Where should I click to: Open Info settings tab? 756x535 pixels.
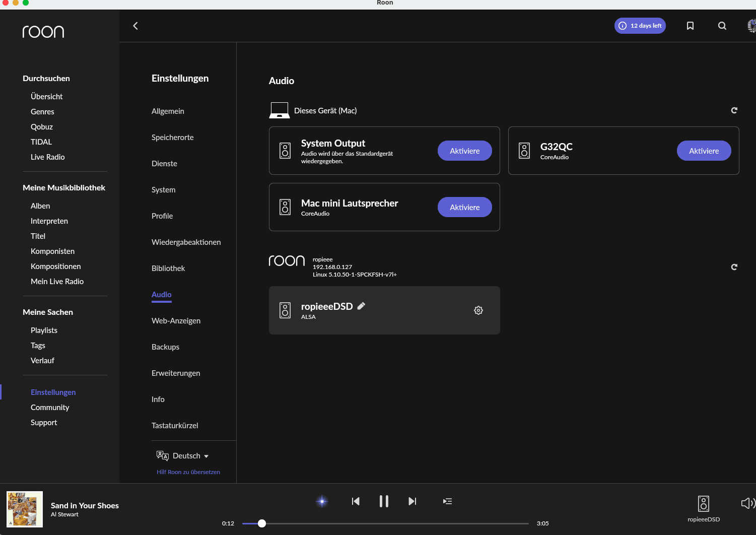(x=158, y=399)
